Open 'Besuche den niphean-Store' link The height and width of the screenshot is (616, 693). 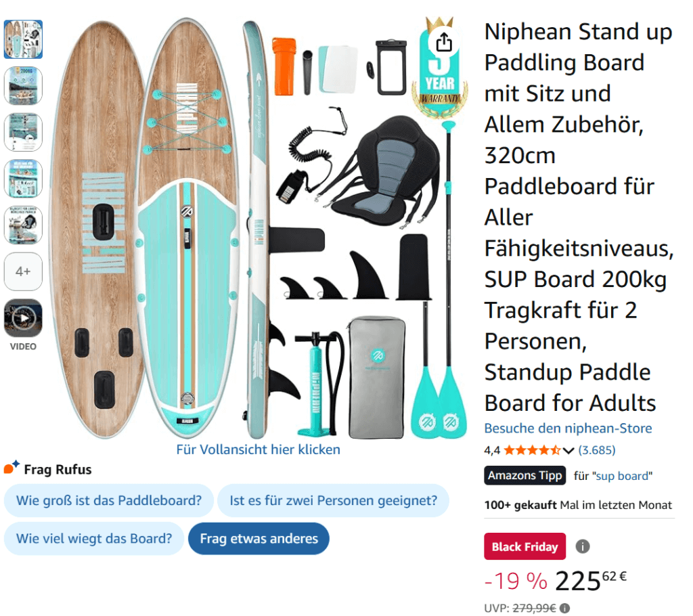coord(568,428)
